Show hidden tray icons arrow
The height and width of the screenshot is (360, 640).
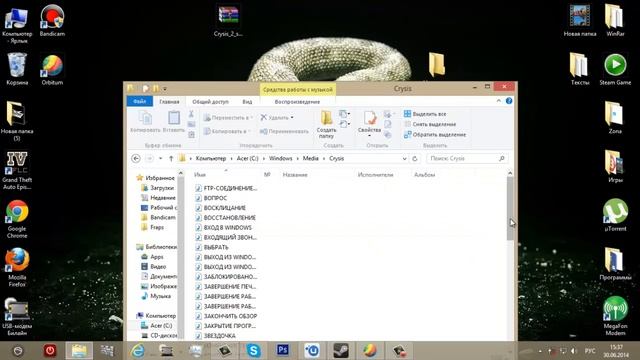[x=540, y=351]
